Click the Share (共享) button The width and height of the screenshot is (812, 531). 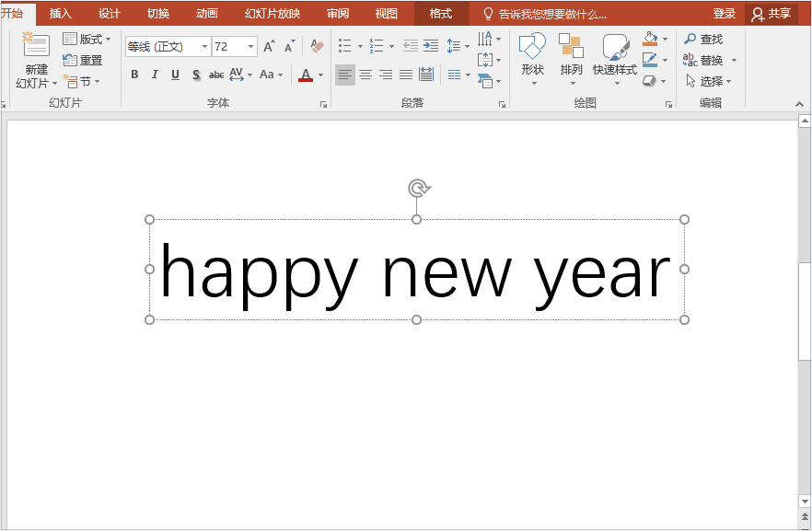pyautogui.click(x=771, y=14)
